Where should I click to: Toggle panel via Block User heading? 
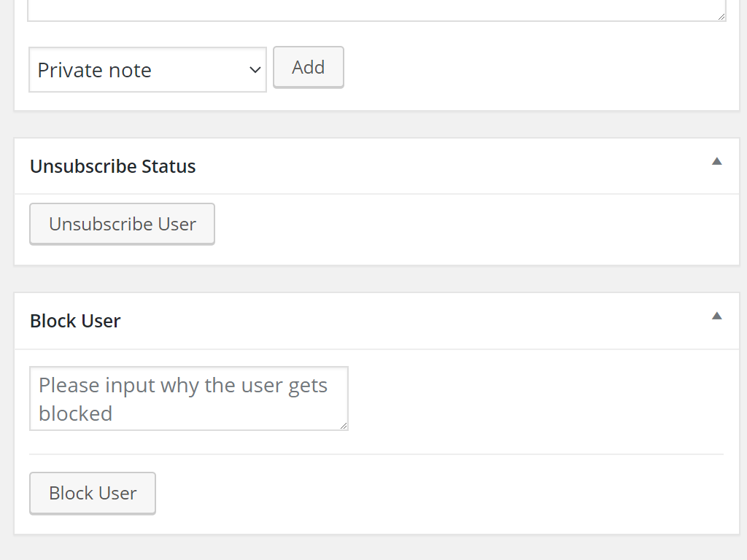coord(75,322)
